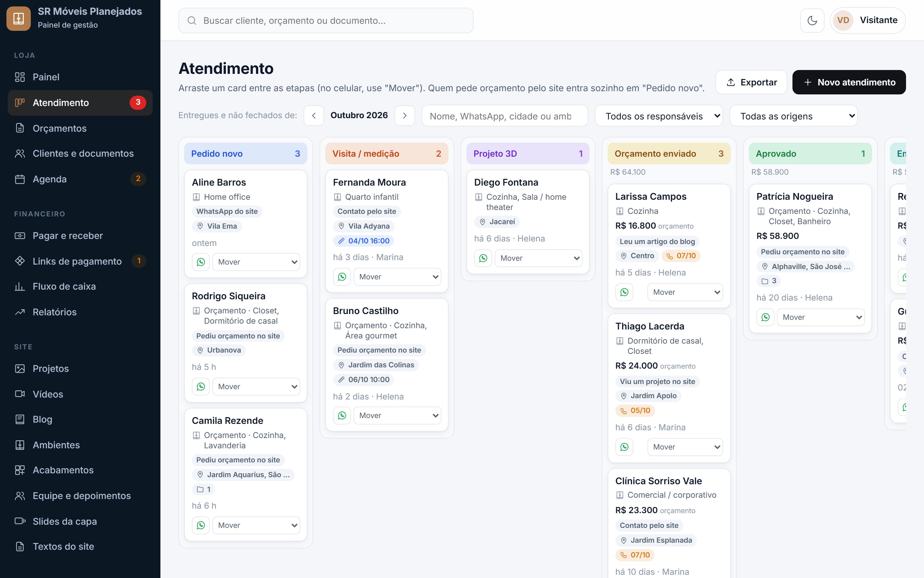Click the search magnifier icon in the top bar
Screen dimensions: 924x578
pyautogui.click(x=192, y=21)
